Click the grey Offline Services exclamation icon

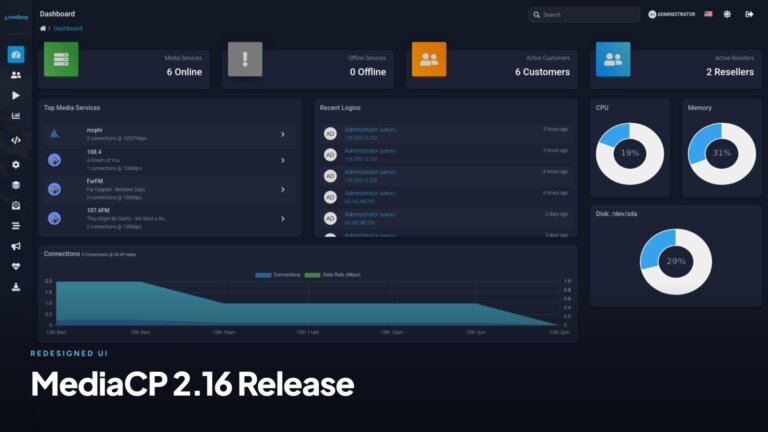point(245,59)
